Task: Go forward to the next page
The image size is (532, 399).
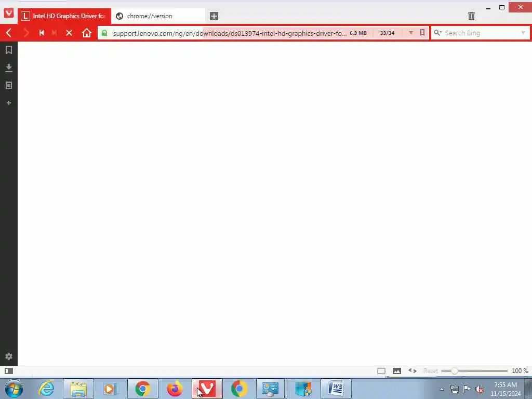Action: click(26, 33)
